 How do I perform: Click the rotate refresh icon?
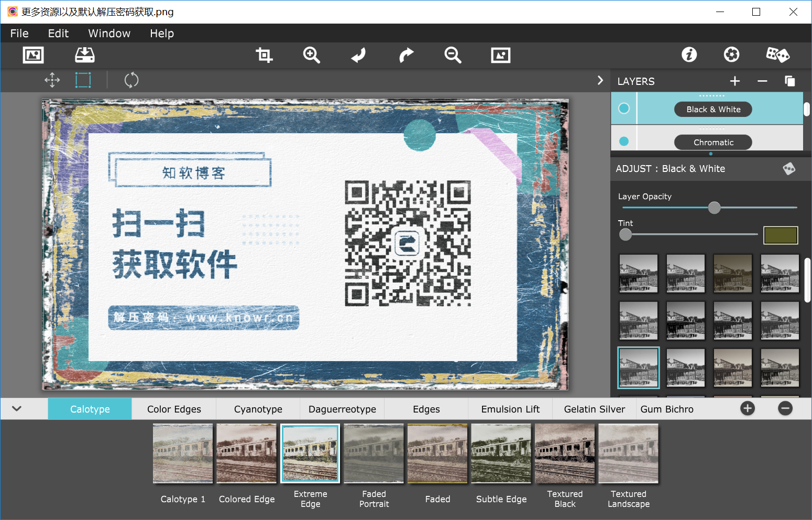(131, 80)
